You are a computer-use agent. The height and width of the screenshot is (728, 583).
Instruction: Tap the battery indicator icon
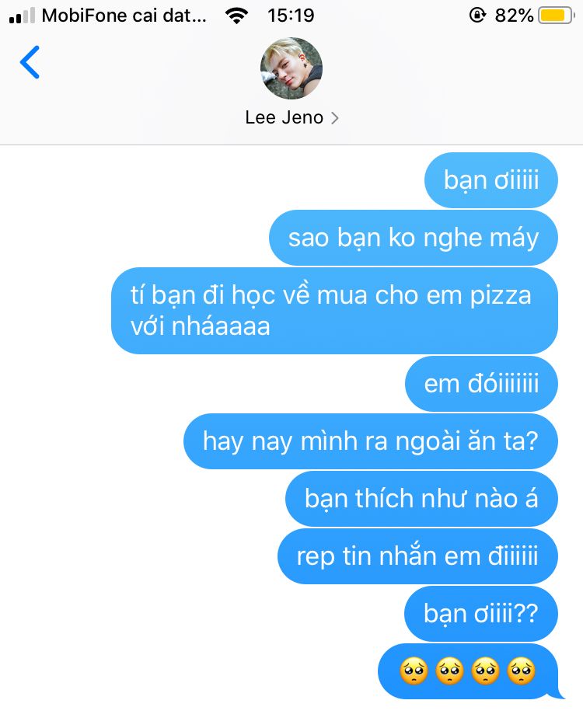point(557,16)
